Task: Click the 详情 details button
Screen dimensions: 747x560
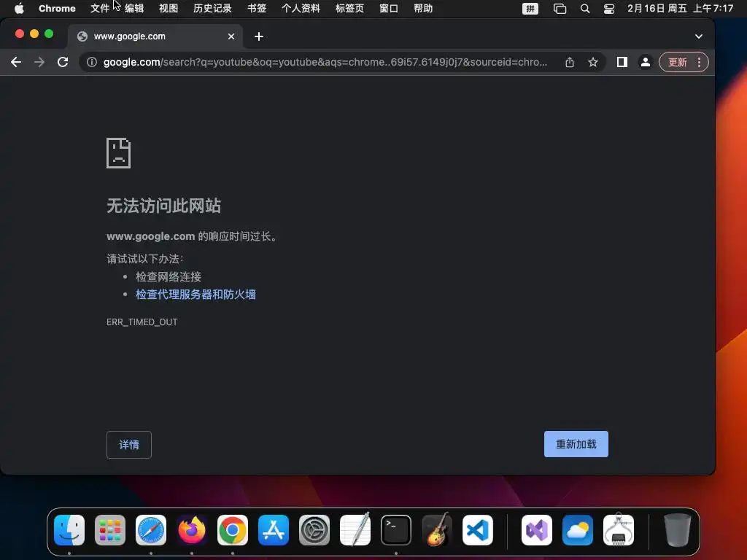Action: coord(129,445)
